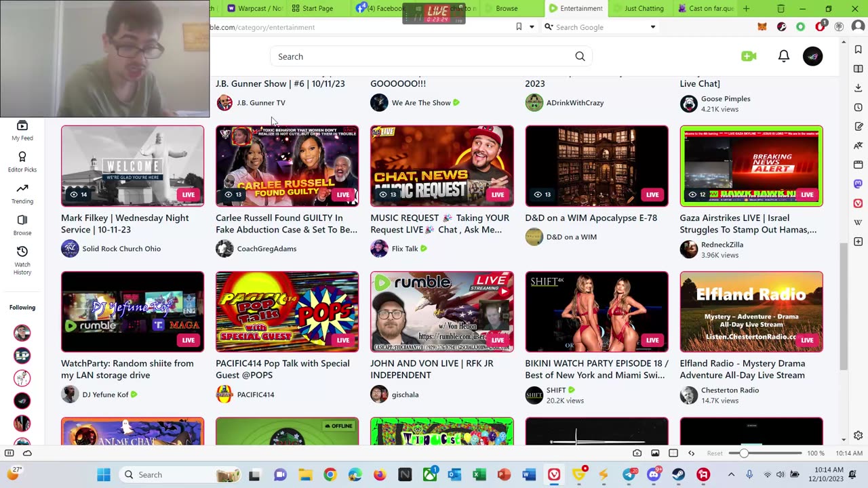Screen dimensions: 868x488
Task: Click the magnifier icon in Rumble search
Action: pyautogui.click(x=580, y=56)
